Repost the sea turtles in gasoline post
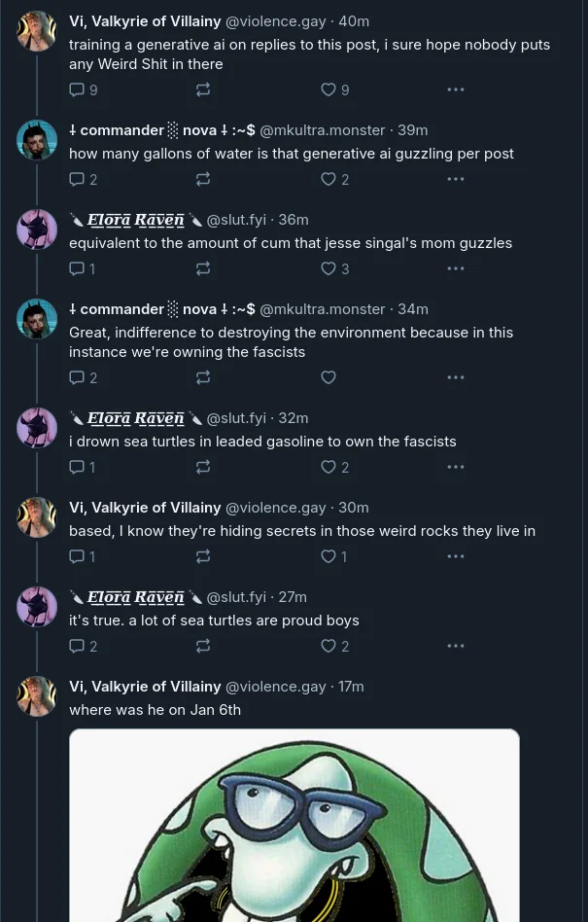 tap(203, 466)
